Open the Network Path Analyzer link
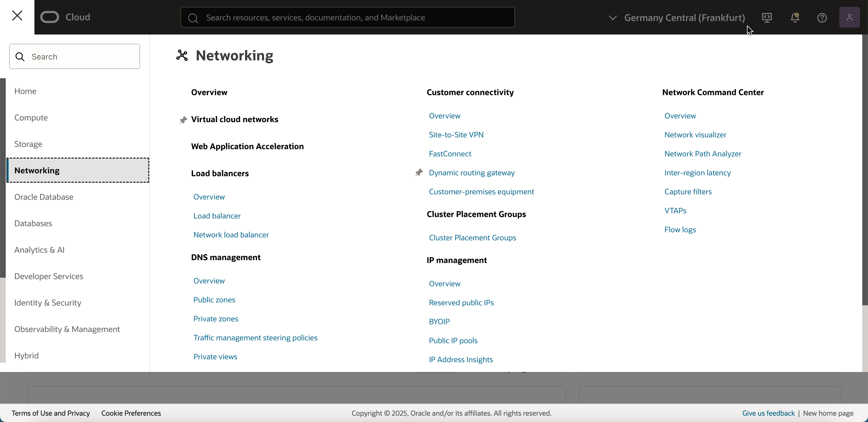The width and height of the screenshot is (868, 422). point(703,154)
